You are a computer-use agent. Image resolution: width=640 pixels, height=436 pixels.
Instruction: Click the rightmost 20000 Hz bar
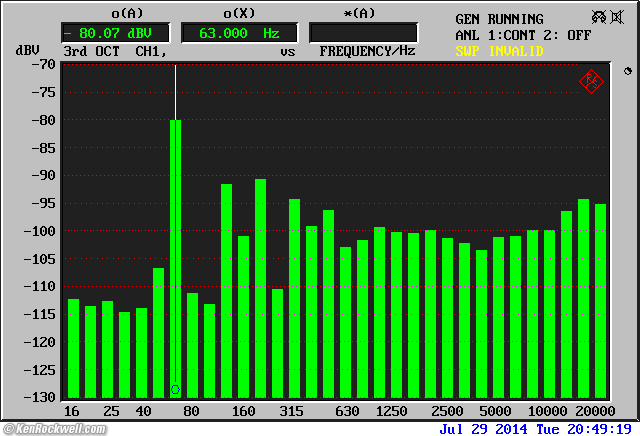600,300
